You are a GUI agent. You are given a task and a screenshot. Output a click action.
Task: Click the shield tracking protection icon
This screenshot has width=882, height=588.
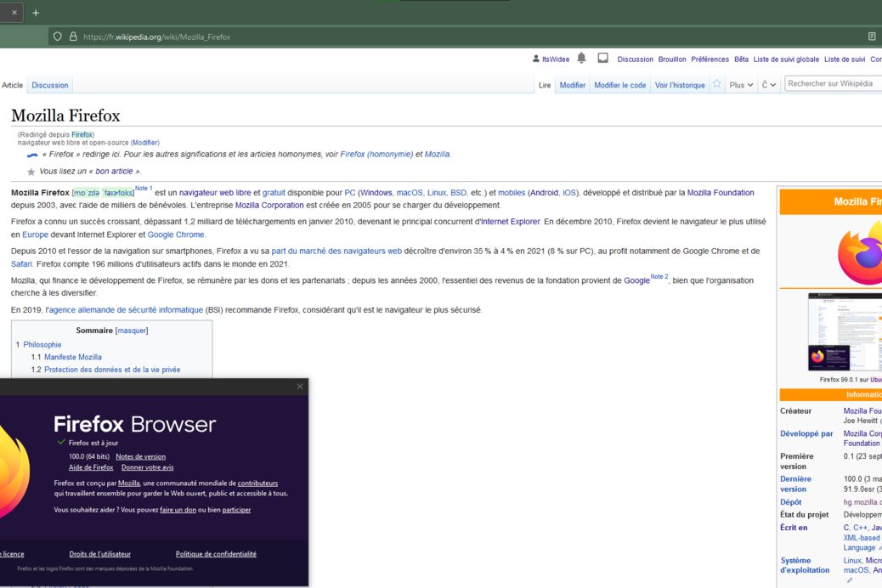coord(58,37)
